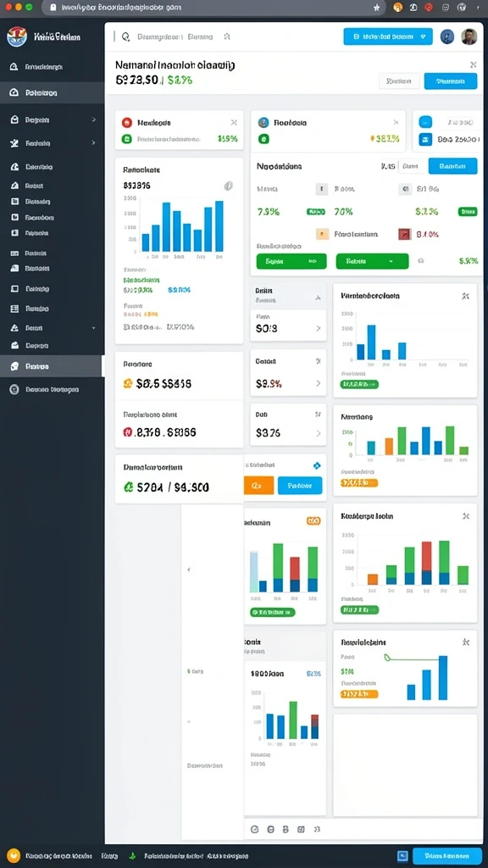This screenshot has width=488, height=868.
Task: Click the left arrow on the blank white panel
Action: (x=189, y=569)
